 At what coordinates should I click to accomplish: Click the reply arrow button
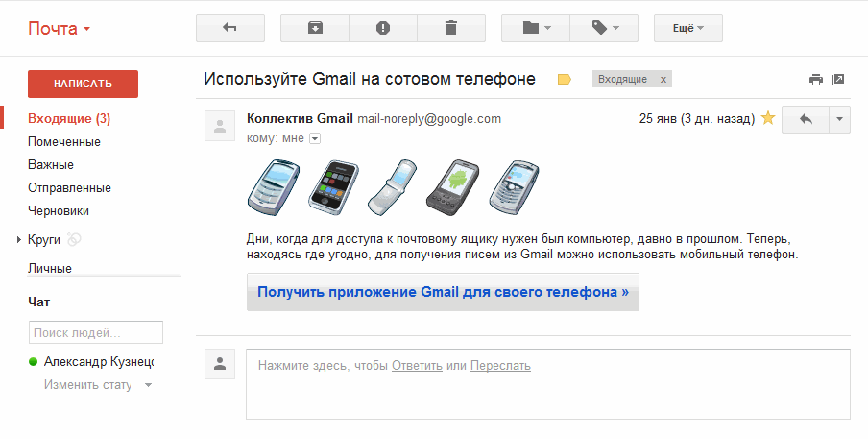806,119
